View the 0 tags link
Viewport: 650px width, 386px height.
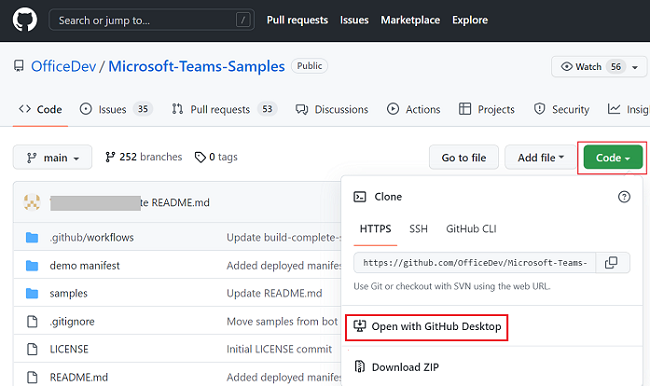pyautogui.click(x=216, y=157)
